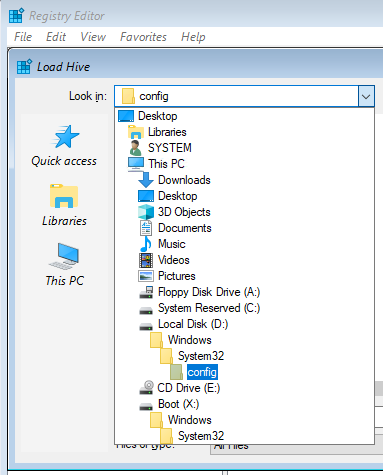Click the Registry Editor title bar icon
Image resolution: width=383 pixels, height=475 pixels.
(x=16, y=16)
